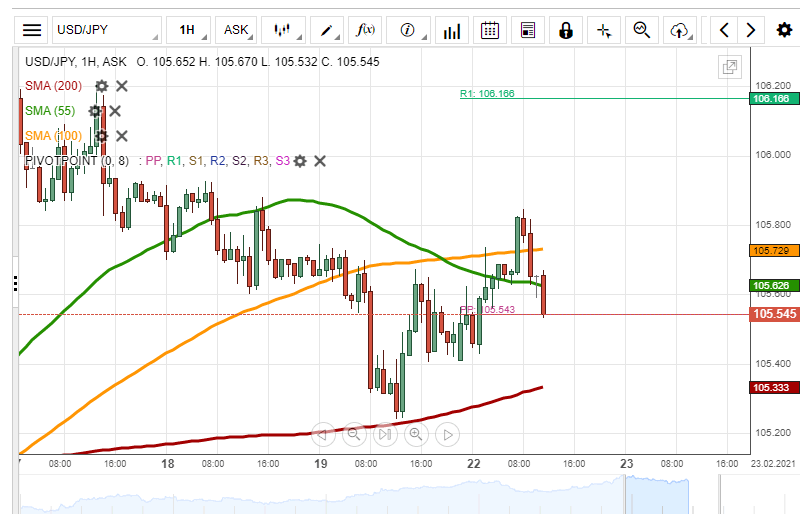Click the step-forward playback control
The height and width of the screenshot is (523, 806).
click(385, 435)
